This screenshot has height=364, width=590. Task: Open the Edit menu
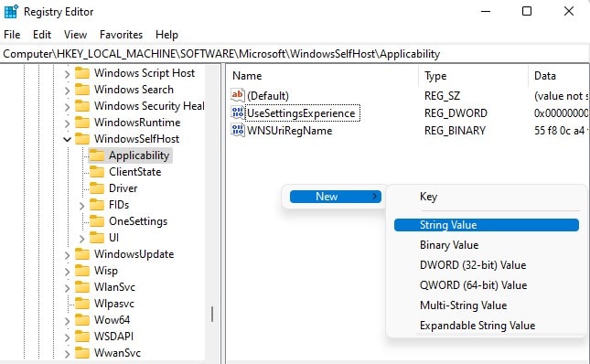coord(42,35)
